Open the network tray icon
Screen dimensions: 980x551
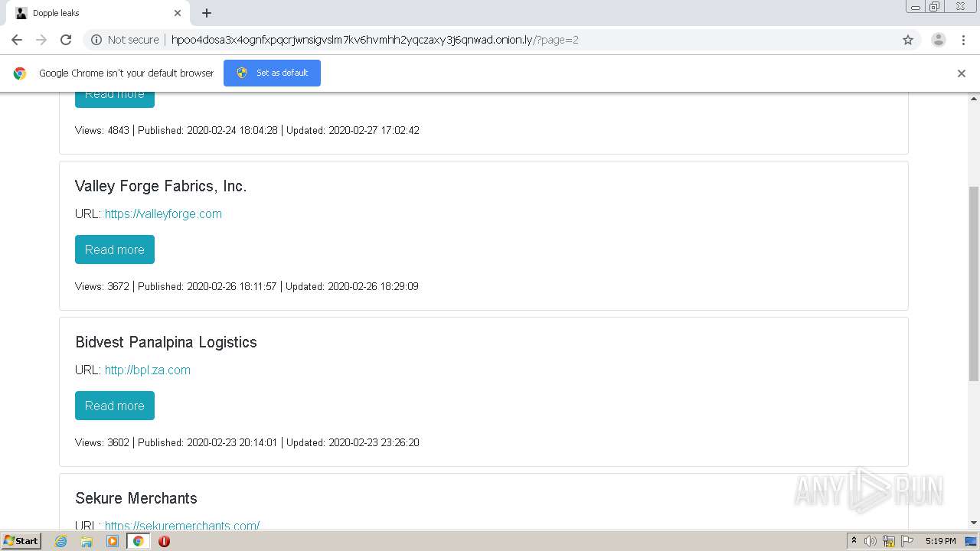pyautogui.click(x=889, y=541)
